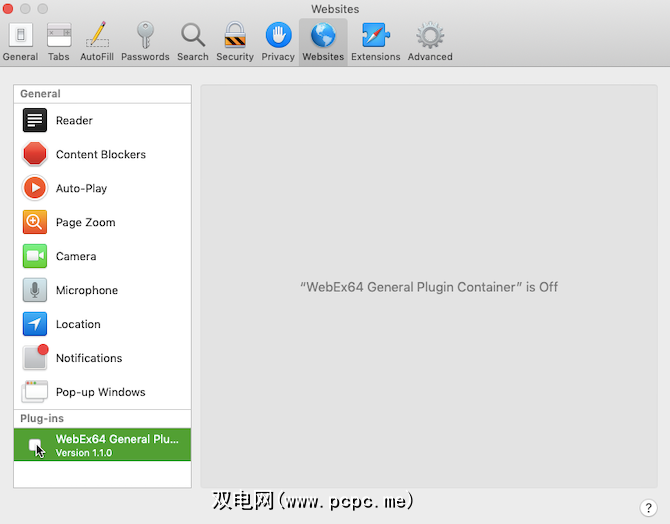Select WebEx64 General Plu... plug-in row text
This screenshot has height=524, width=670.
click(x=117, y=439)
